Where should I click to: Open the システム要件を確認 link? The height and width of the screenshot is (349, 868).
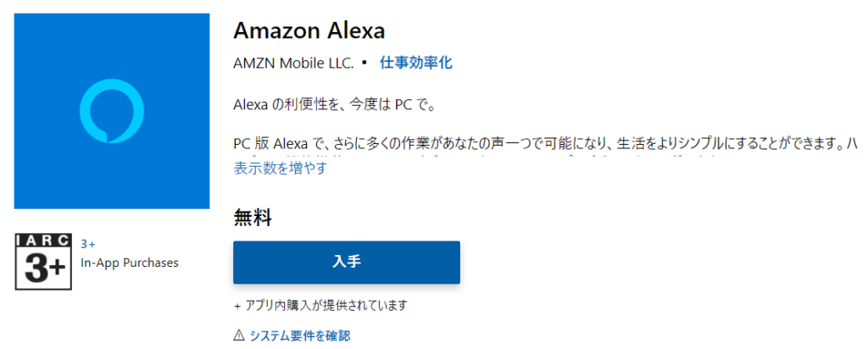click(300, 335)
